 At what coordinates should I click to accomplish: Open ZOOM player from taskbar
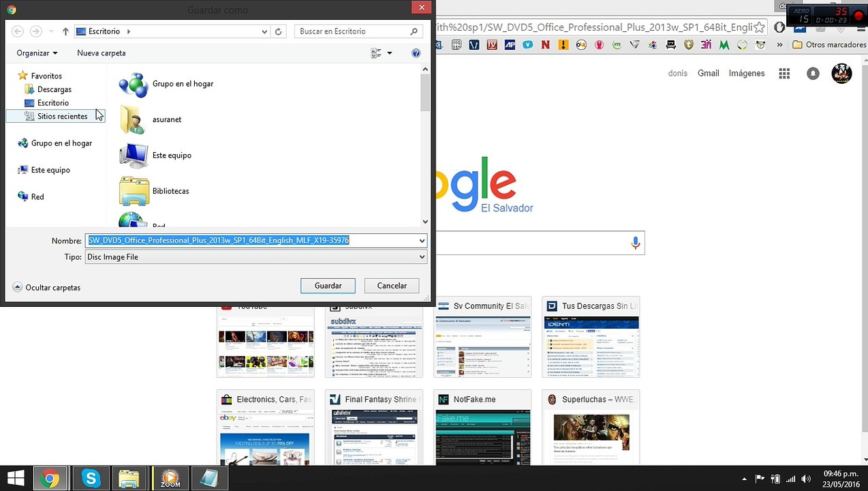(x=170, y=479)
